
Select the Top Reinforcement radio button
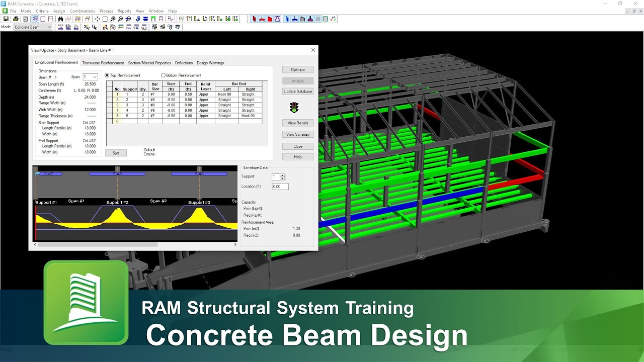click(x=107, y=75)
